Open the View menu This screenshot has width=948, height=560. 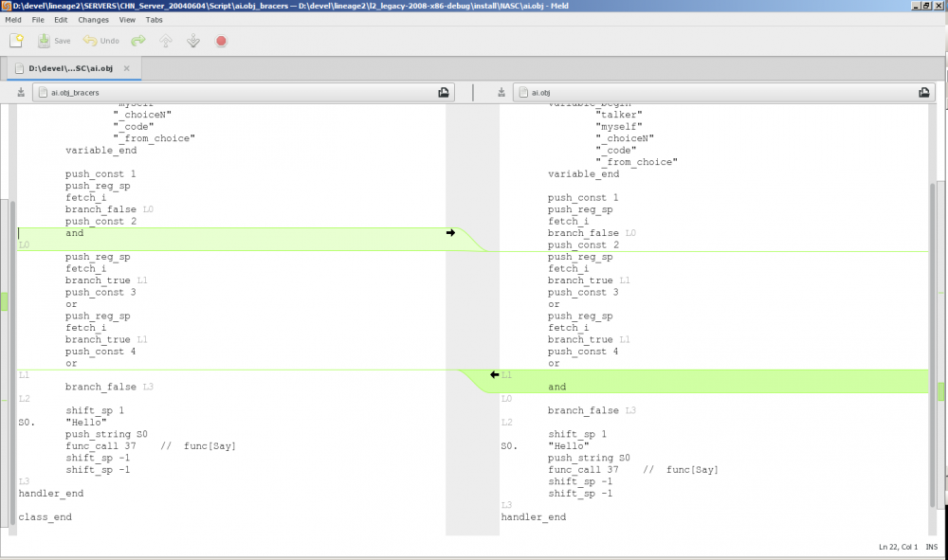click(x=127, y=19)
